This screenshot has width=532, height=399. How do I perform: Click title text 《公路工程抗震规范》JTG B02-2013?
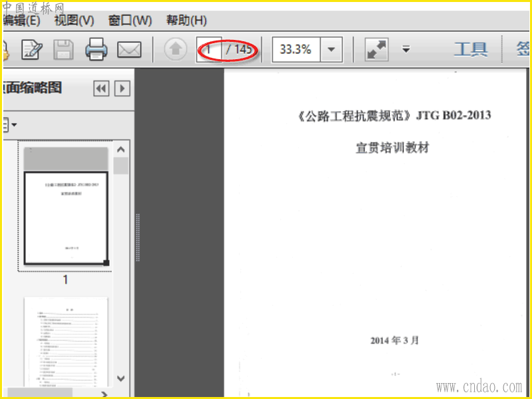[394, 116]
